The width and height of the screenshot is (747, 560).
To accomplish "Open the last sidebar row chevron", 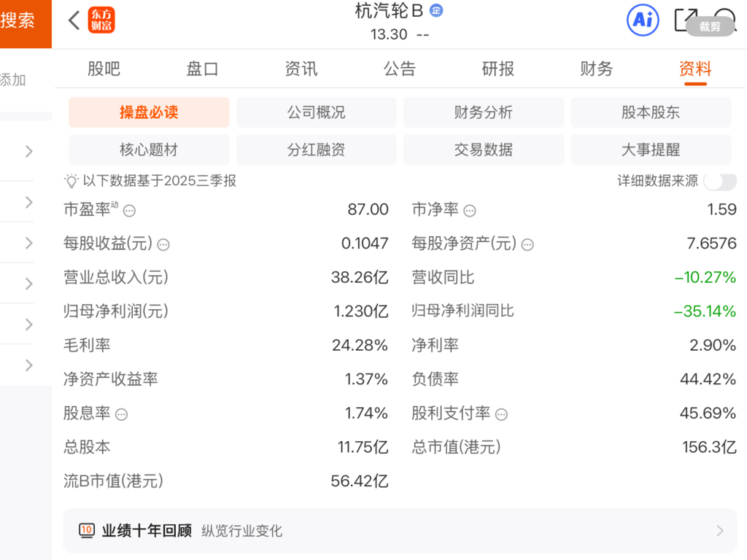I will [29, 365].
